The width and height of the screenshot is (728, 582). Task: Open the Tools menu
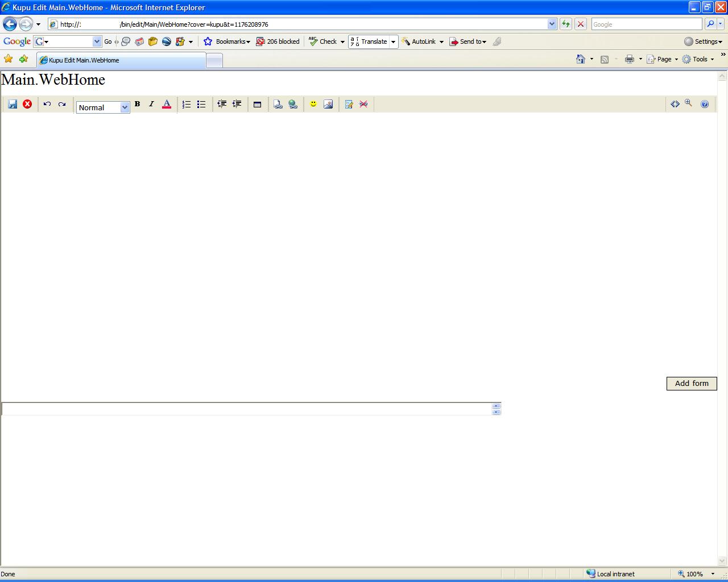700,59
